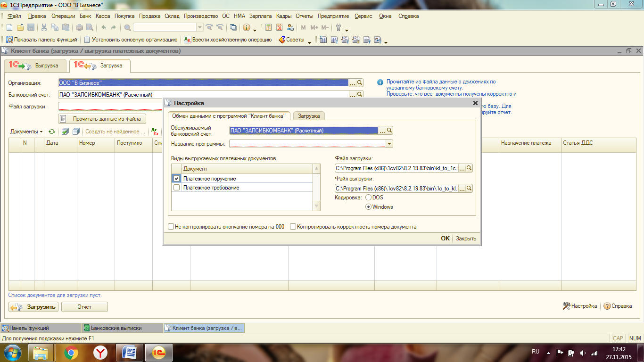Close the Настройка dialog with X
The width and height of the screenshot is (644, 362).
tap(475, 103)
